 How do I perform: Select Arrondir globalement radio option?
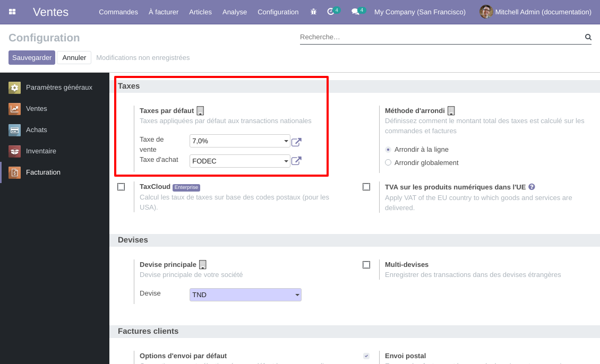click(x=388, y=162)
